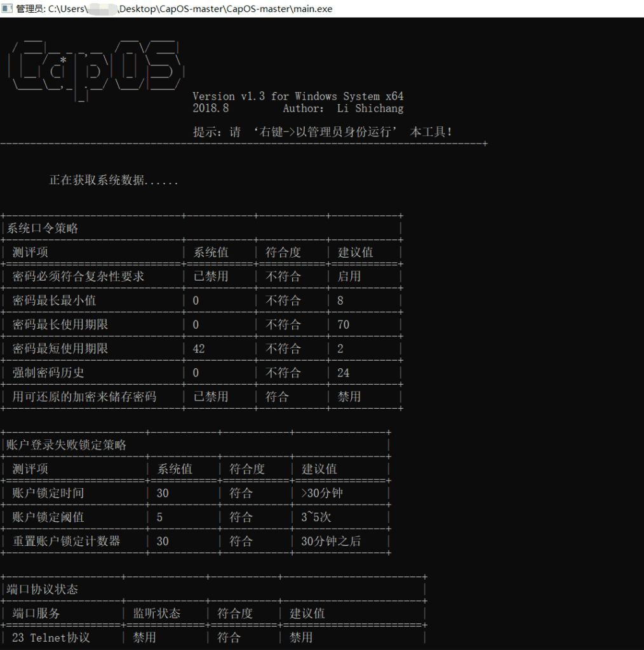Select the '23 Telnet协议' port row label

51,637
